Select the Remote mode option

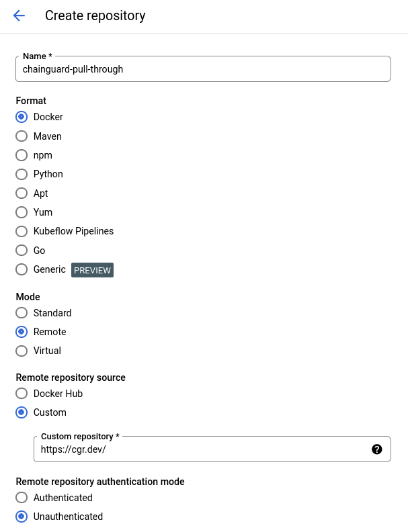[22, 332]
